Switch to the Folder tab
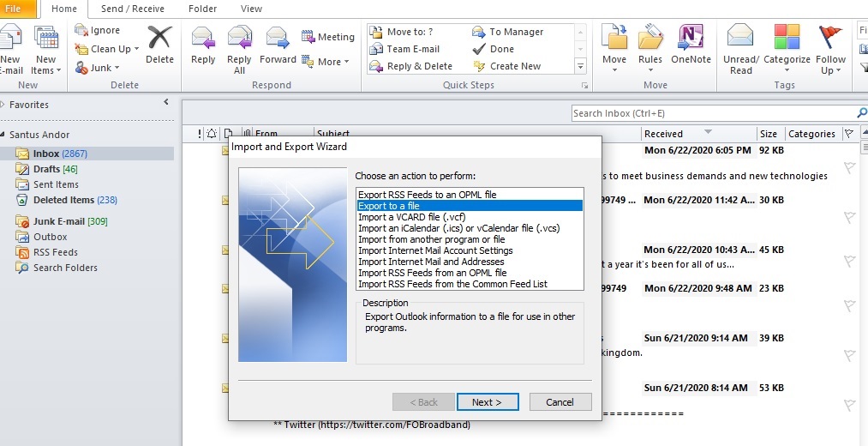 click(x=202, y=9)
